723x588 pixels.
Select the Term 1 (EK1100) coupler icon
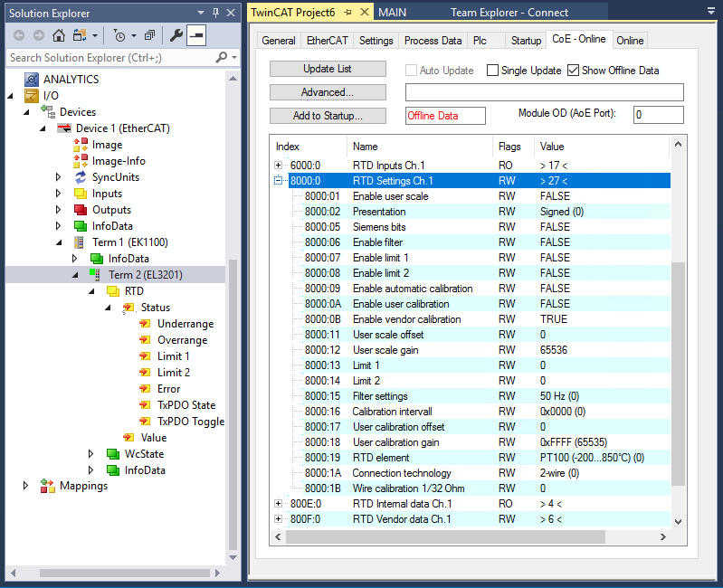click(80, 242)
